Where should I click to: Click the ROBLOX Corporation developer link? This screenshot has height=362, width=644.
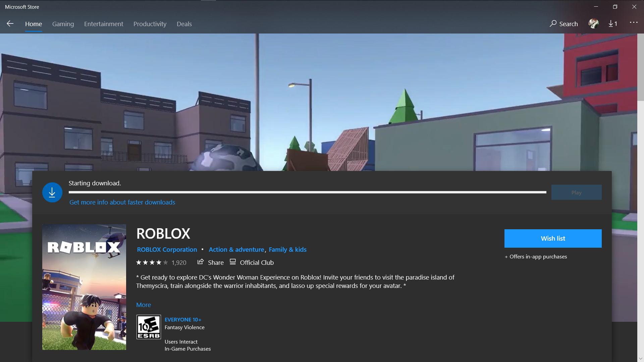(x=167, y=249)
